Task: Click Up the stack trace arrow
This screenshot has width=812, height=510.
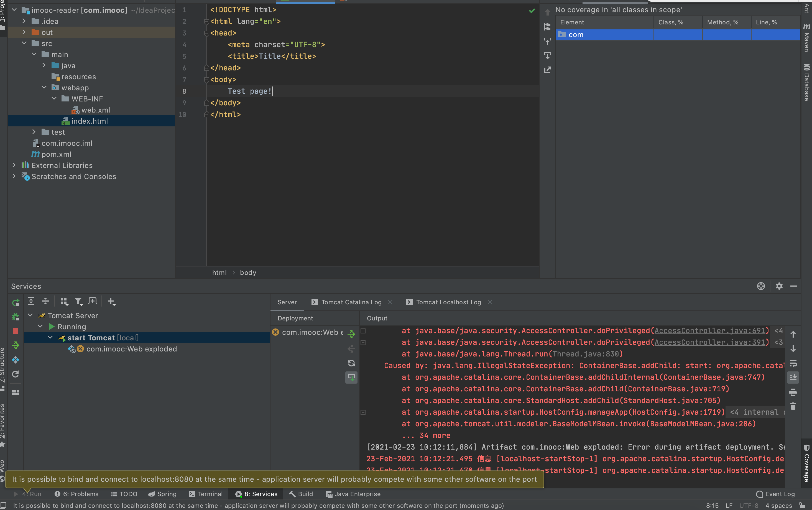Action: (x=793, y=334)
